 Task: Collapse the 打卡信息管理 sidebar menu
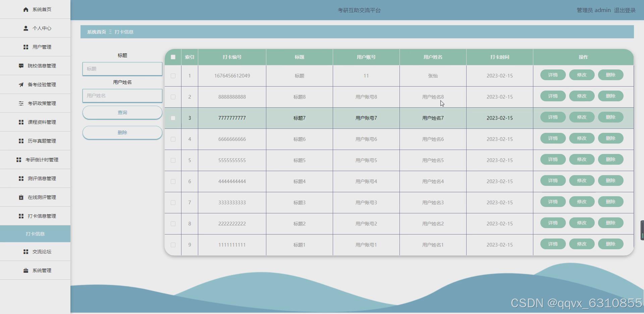[x=35, y=216]
